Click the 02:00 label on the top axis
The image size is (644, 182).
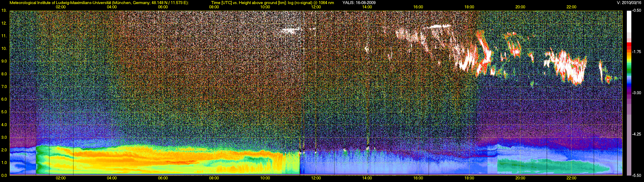[x=61, y=7]
